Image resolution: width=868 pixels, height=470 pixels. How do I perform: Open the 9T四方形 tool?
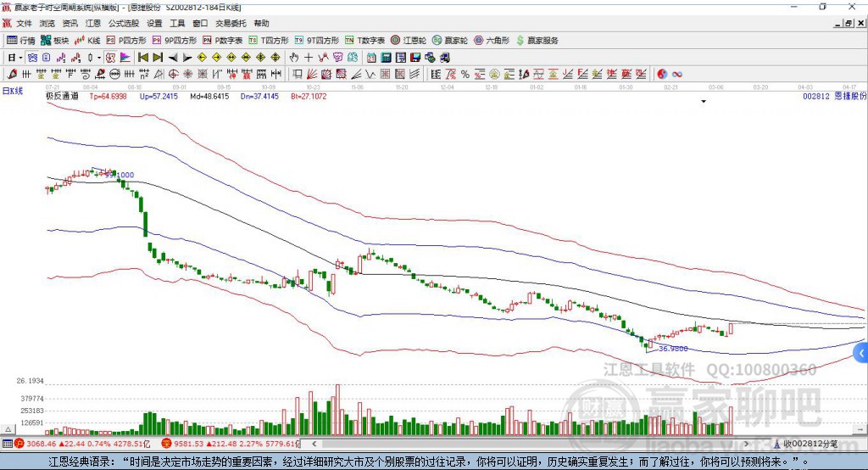pyautogui.click(x=317, y=41)
